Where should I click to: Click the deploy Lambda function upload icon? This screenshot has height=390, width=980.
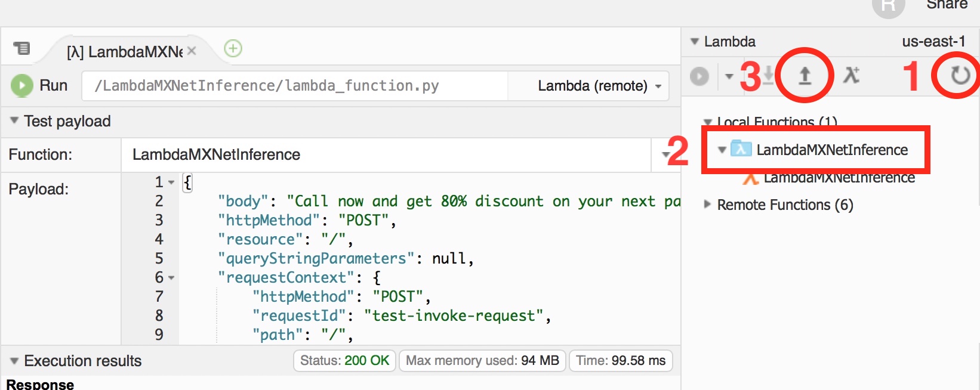[x=805, y=76]
